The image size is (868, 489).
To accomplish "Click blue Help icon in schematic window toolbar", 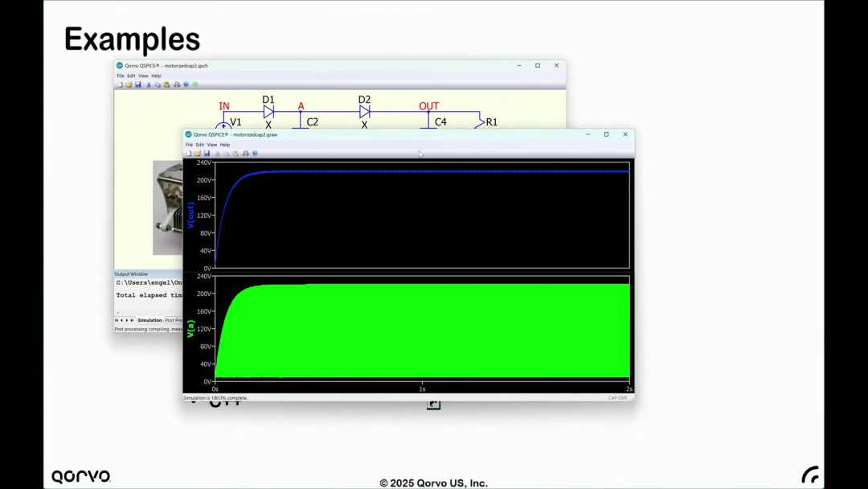I will click(x=186, y=84).
